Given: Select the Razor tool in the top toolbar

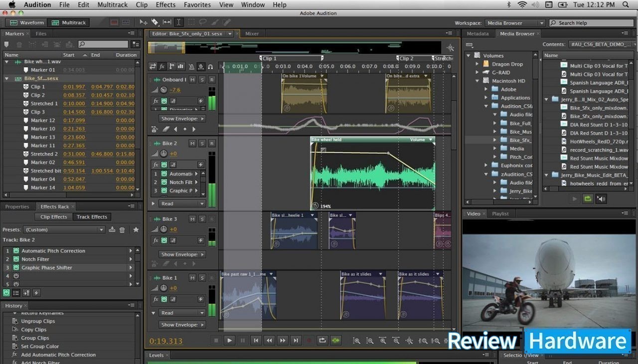Looking at the screenshot, I should tap(155, 22).
